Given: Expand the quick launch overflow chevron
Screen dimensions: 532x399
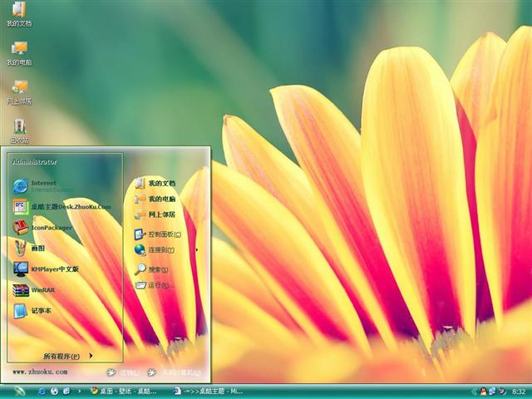Looking at the screenshot, I should 80,392.
